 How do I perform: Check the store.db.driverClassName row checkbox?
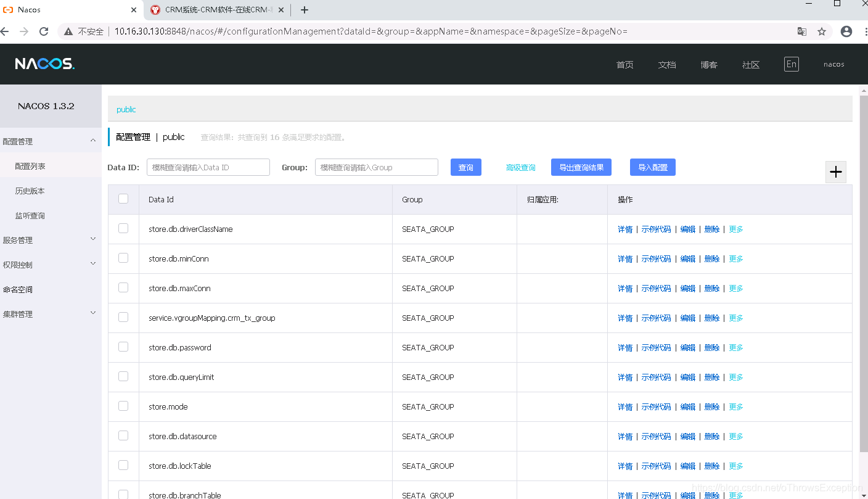coord(123,228)
